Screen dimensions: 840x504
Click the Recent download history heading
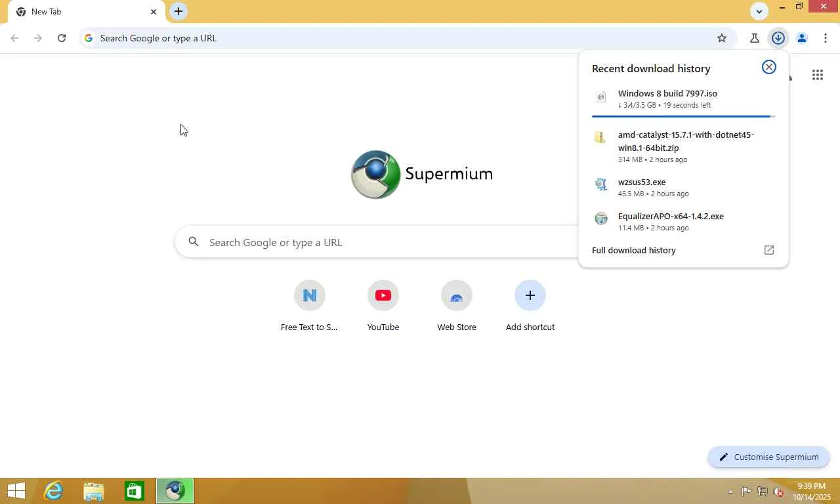(x=651, y=68)
